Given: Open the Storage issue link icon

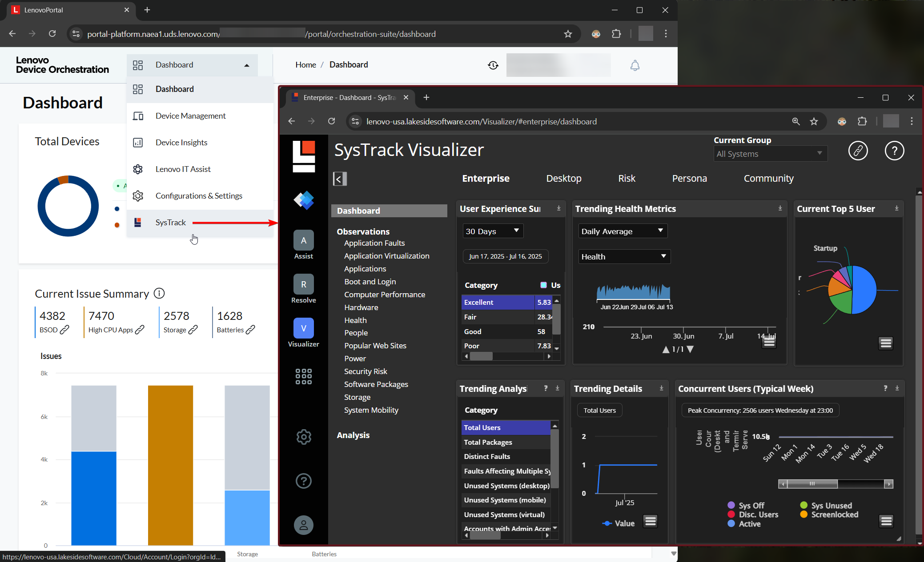Looking at the screenshot, I should pos(193,330).
